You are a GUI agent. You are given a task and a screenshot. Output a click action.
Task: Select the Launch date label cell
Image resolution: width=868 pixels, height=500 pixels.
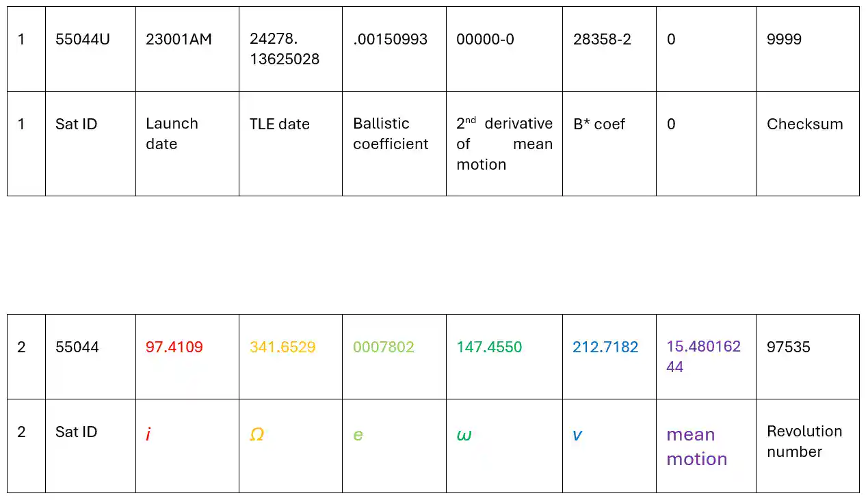coord(187,144)
